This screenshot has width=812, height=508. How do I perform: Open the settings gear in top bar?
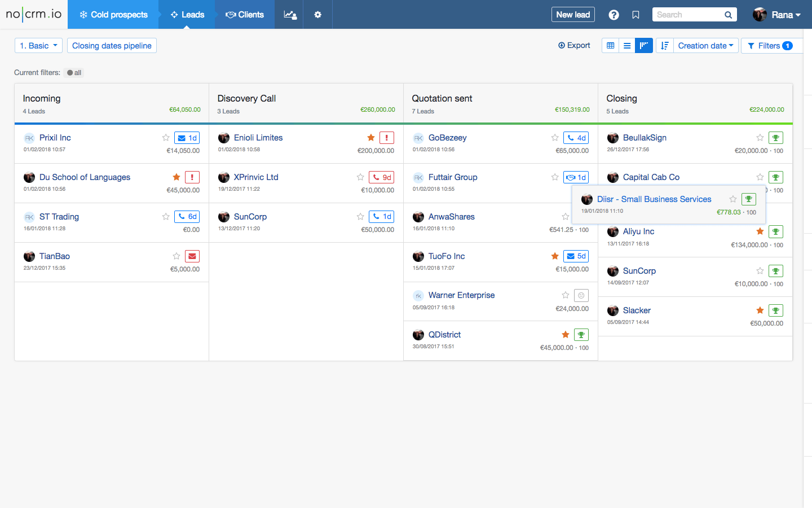[317, 15]
